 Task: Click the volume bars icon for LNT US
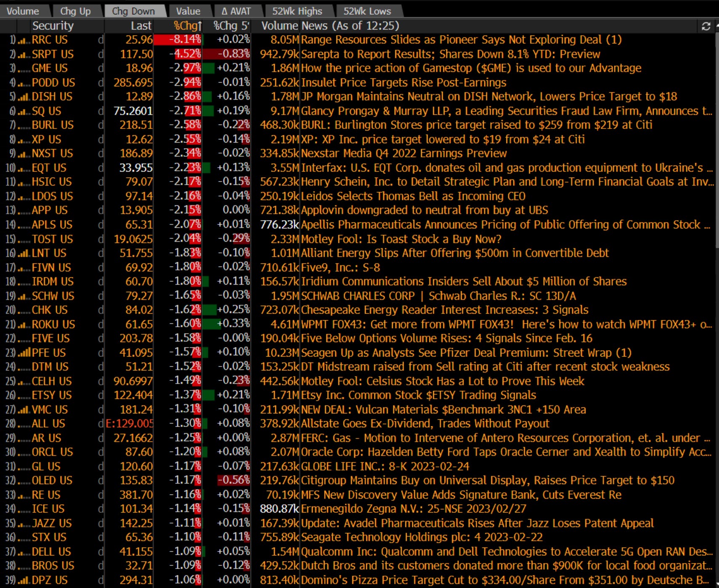(x=24, y=254)
